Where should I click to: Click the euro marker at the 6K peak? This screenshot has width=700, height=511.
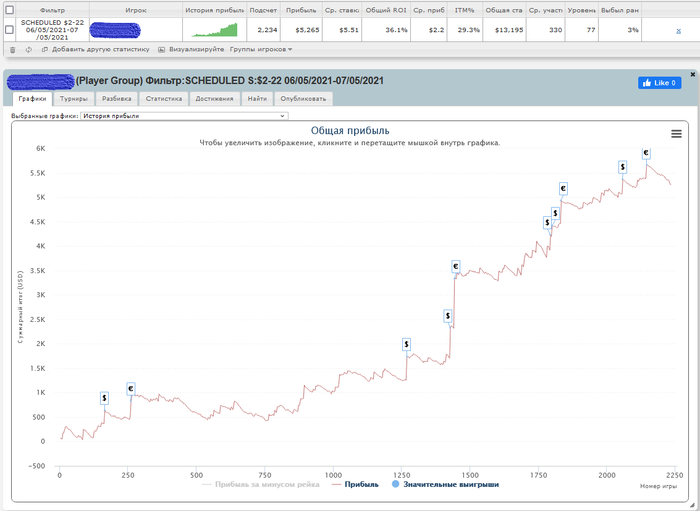point(646,153)
